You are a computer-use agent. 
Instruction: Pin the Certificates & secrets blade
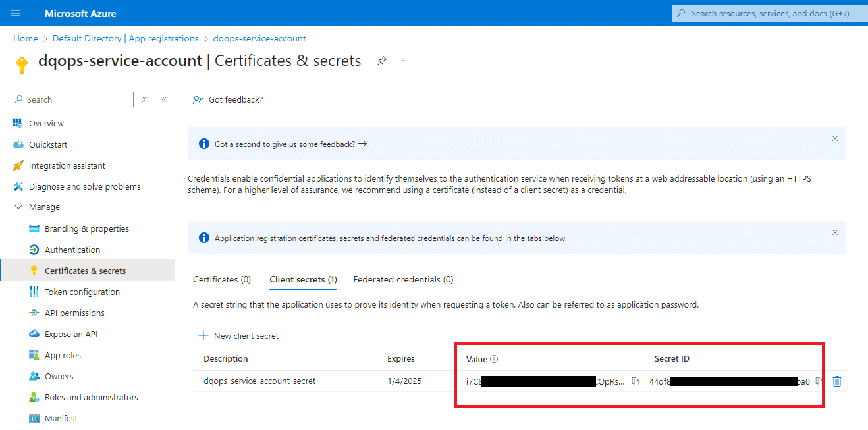click(381, 61)
